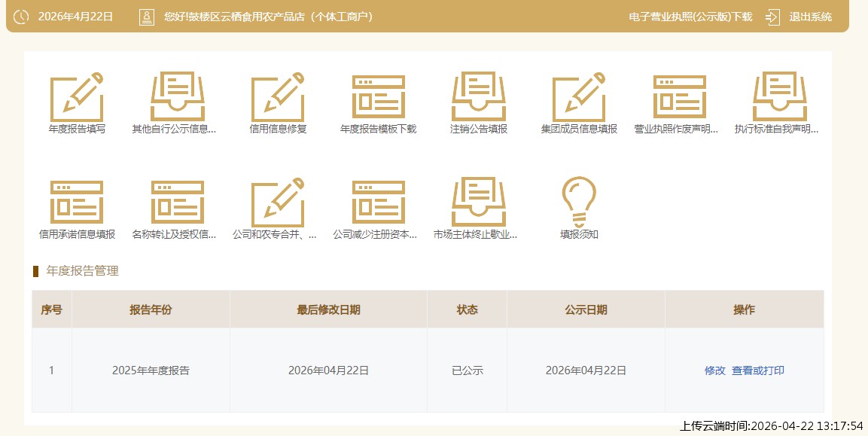Open 信用承诺信息填报 icon
This screenshot has height=436, width=868.
77,203
